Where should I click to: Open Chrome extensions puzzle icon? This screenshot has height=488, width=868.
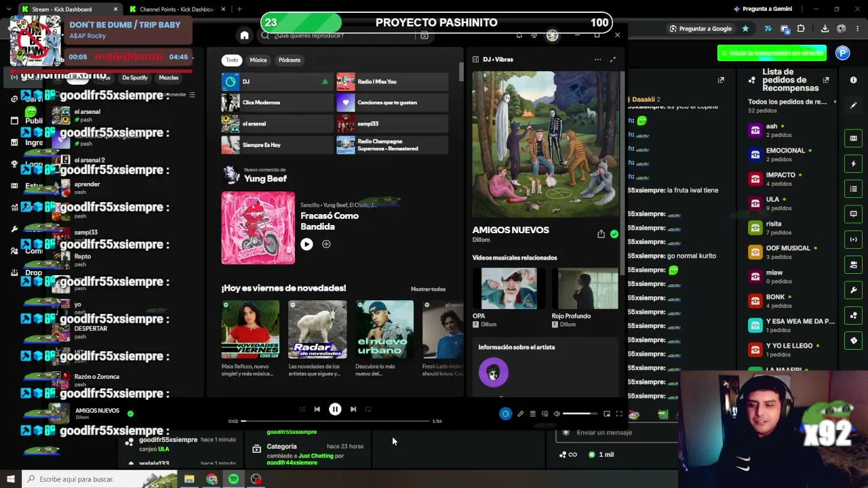tap(801, 28)
